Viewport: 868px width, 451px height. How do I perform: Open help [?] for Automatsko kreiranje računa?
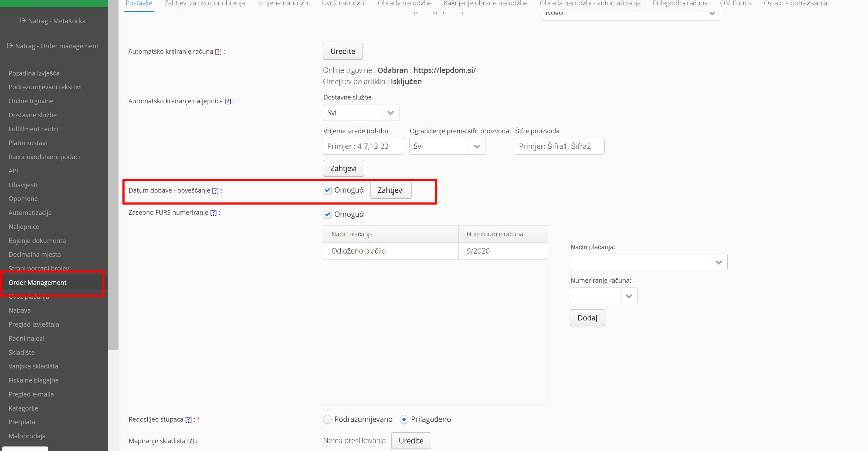(x=218, y=52)
